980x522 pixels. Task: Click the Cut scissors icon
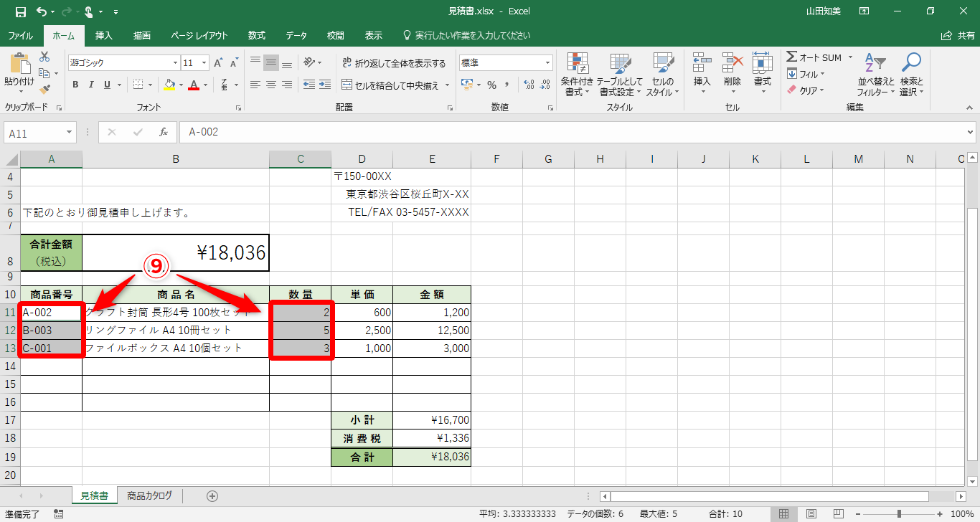click(x=44, y=57)
